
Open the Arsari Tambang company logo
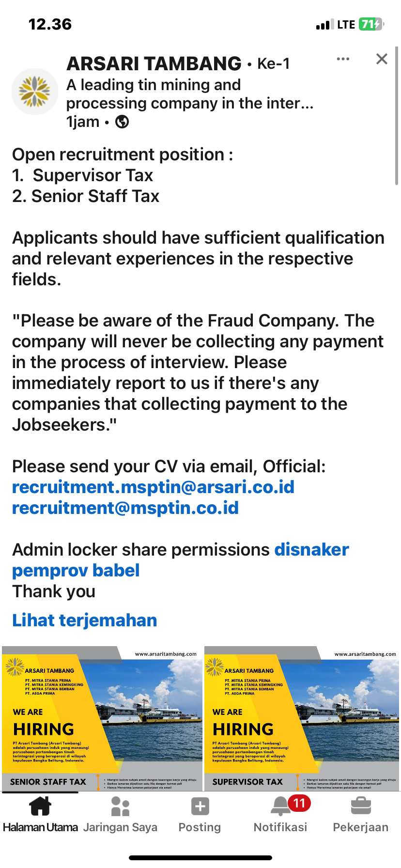point(35,92)
